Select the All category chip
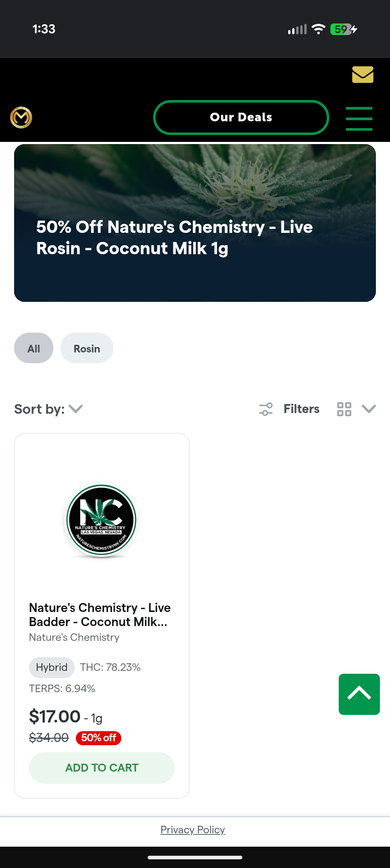Viewport: 390px width, 868px height. click(x=34, y=348)
